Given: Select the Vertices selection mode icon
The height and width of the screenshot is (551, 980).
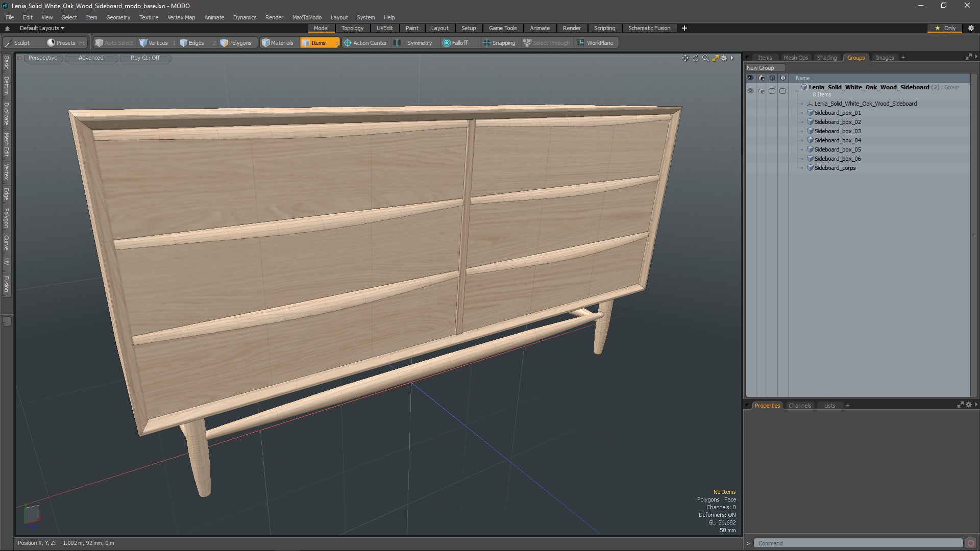Looking at the screenshot, I should point(143,43).
